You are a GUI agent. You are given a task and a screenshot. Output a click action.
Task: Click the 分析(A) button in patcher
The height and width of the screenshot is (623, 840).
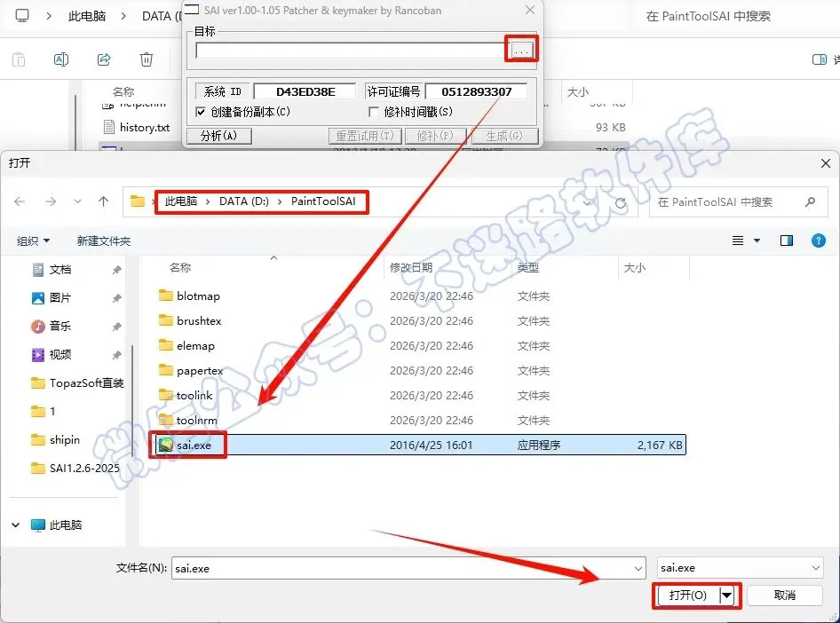(x=218, y=136)
